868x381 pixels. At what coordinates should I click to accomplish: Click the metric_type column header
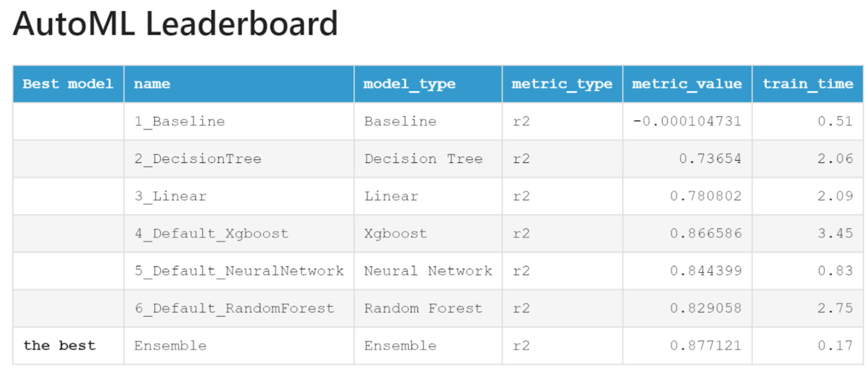pyautogui.click(x=562, y=84)
